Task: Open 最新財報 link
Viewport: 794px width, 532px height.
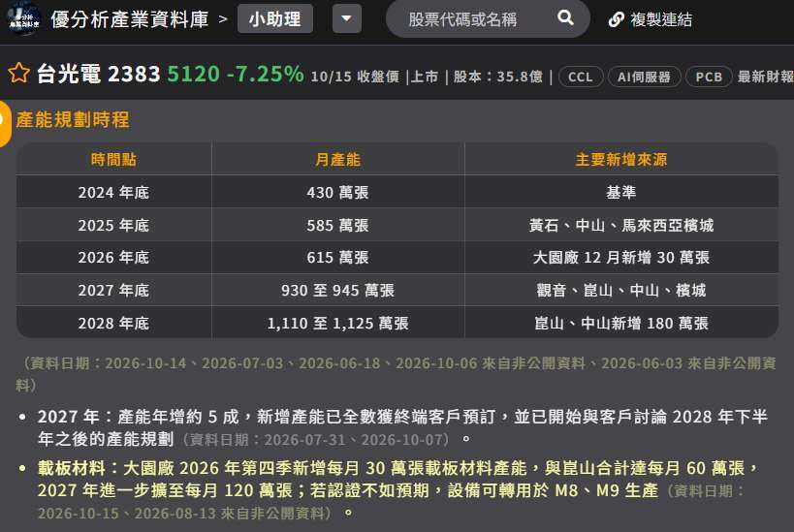Action: 766,77
